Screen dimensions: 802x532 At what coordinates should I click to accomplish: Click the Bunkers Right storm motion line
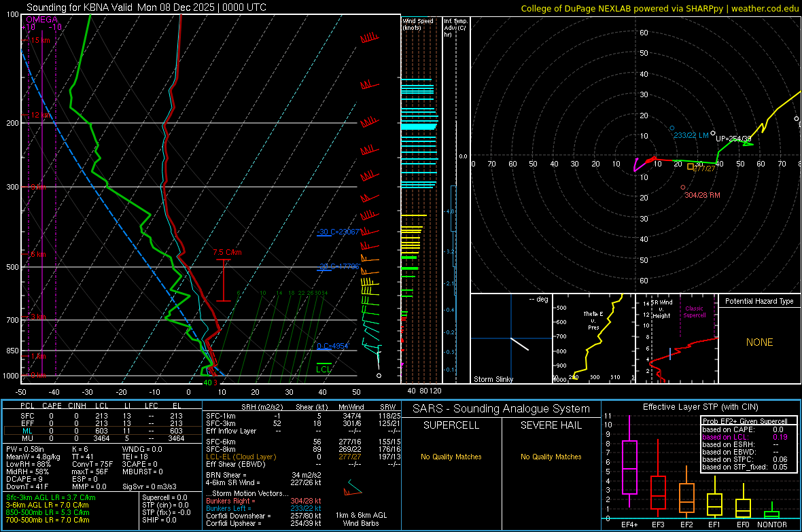(264, 501)
